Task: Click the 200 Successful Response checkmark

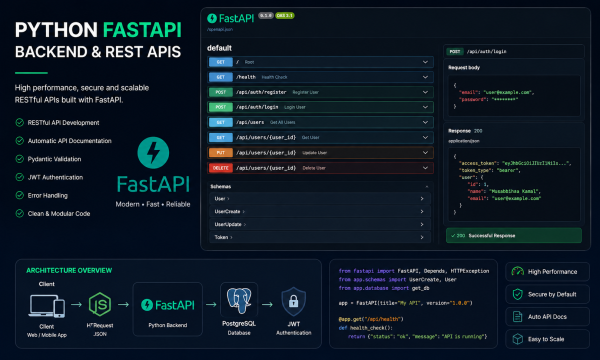Action: tap(453, 236)
